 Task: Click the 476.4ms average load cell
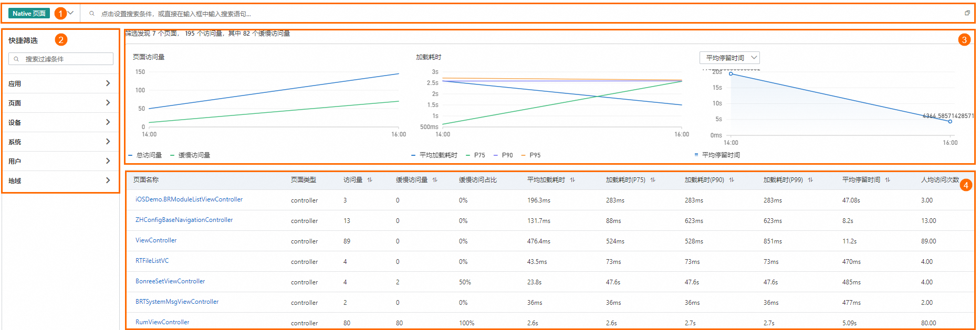539,241
